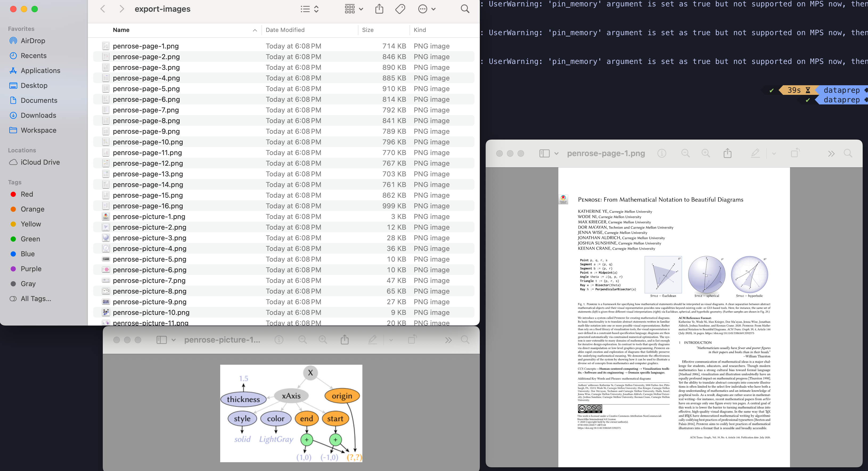Image resolution: width=868 pixels, height=471 pixels.
Task: Click the share icon in the penrose-page-1.png window
Action: click(727, 153)
